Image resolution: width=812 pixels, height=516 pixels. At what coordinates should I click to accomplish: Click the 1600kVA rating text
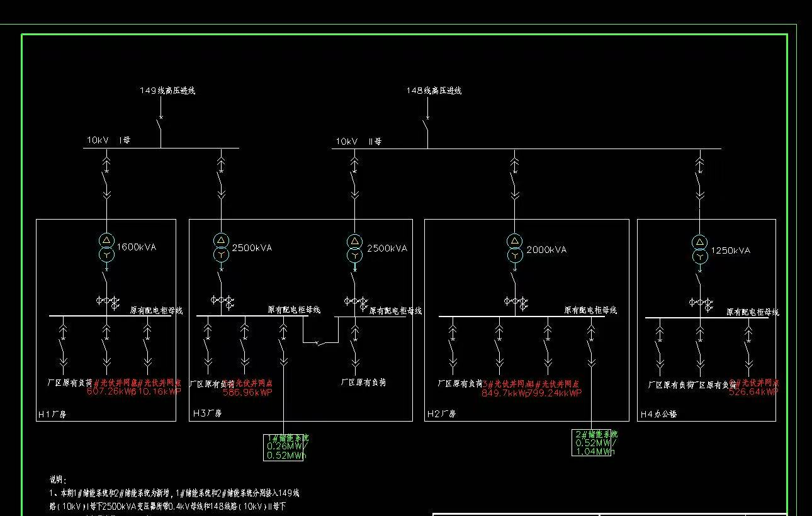point(137,247)
